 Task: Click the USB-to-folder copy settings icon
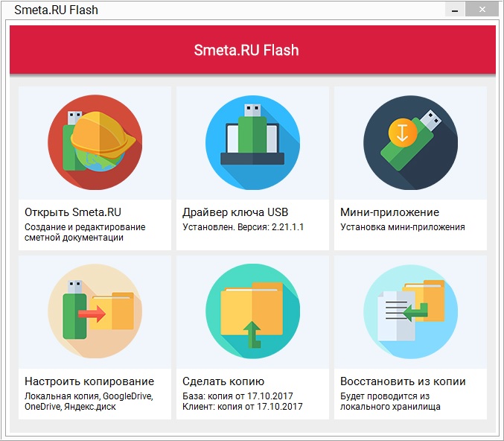point(95,311)
